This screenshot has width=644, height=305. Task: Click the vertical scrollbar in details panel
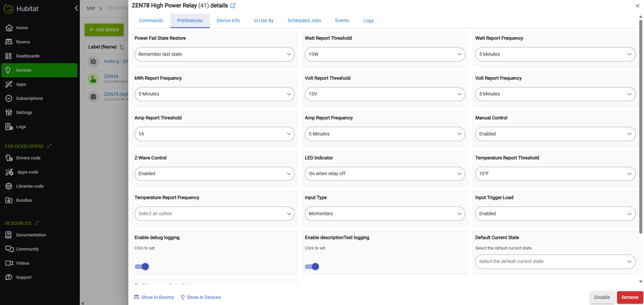click(x=641, y=128)
